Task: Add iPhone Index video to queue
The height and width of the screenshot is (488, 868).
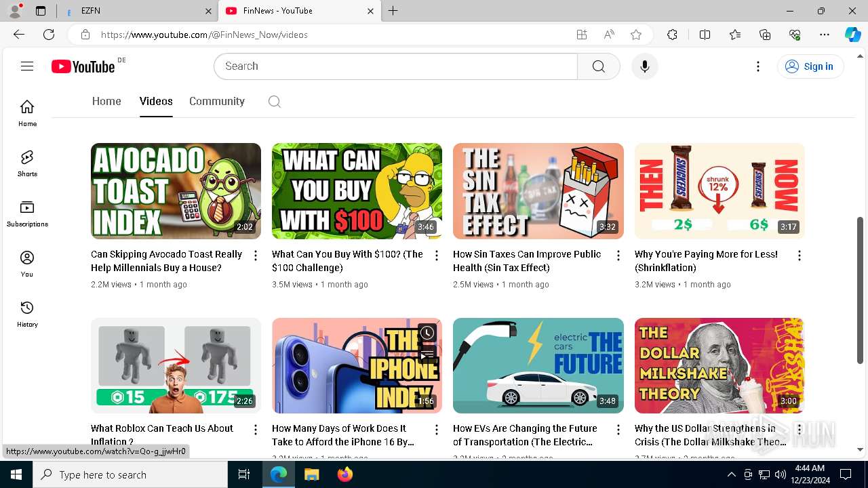Action: click(x=427, y=356)
